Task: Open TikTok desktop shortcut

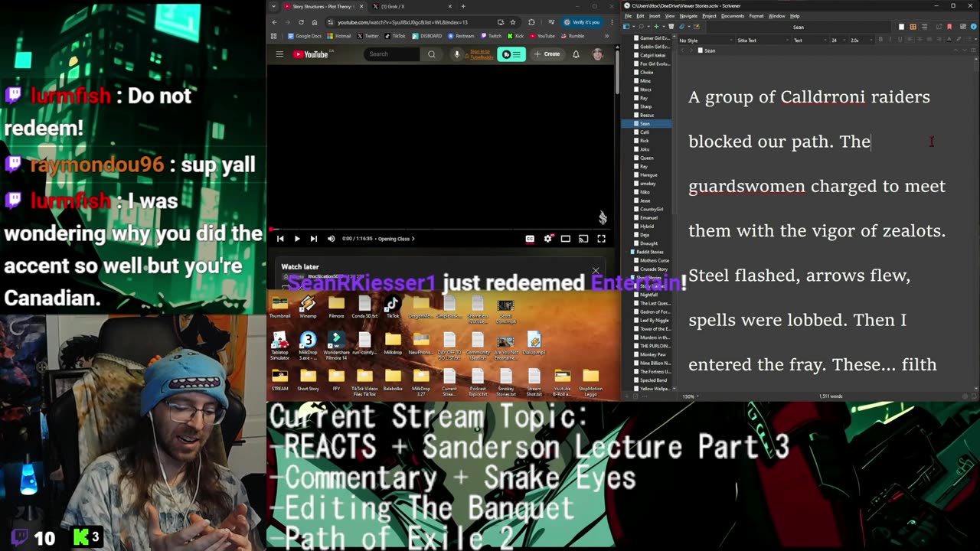Action: pyautogui.click(x=392, y=307)
